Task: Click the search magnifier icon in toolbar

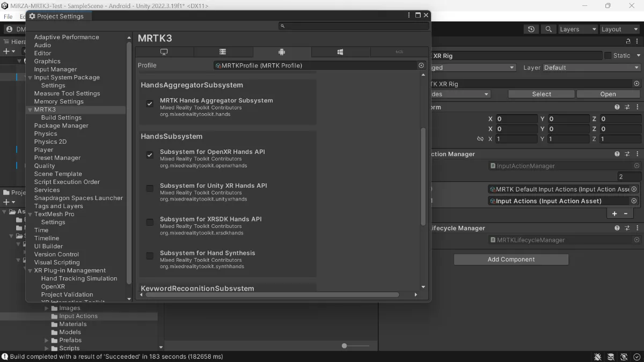Action: (548, 29)
